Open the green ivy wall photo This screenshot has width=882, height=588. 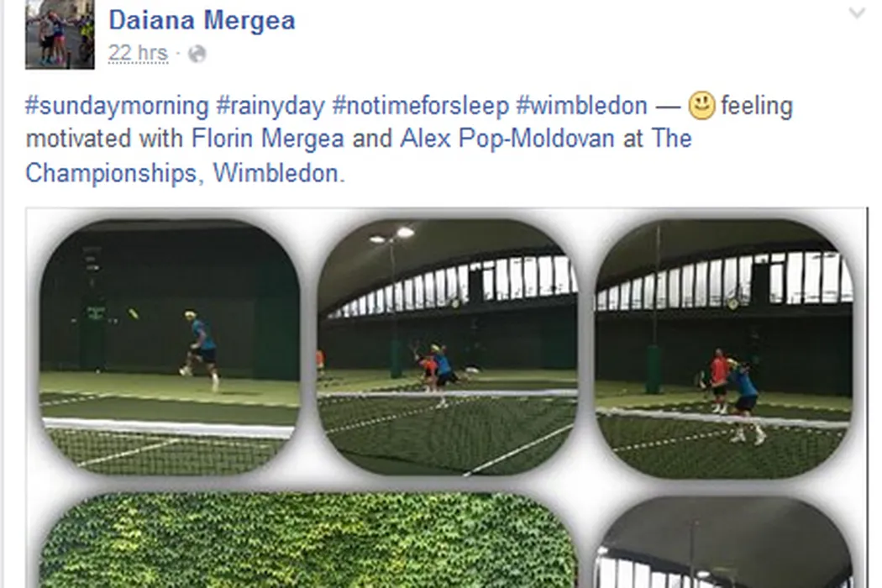click(308, 541)
